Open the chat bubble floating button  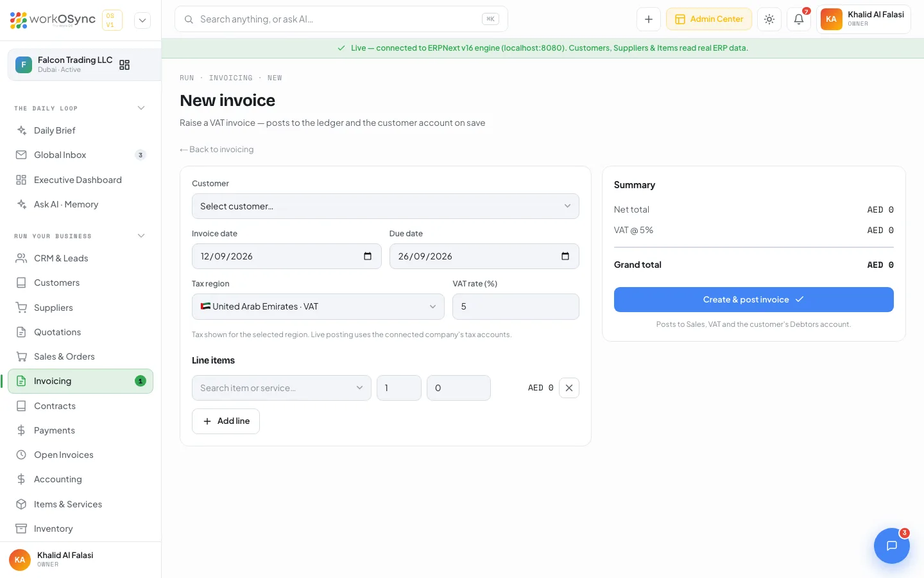pyautogui.click(x=892, y=546)
